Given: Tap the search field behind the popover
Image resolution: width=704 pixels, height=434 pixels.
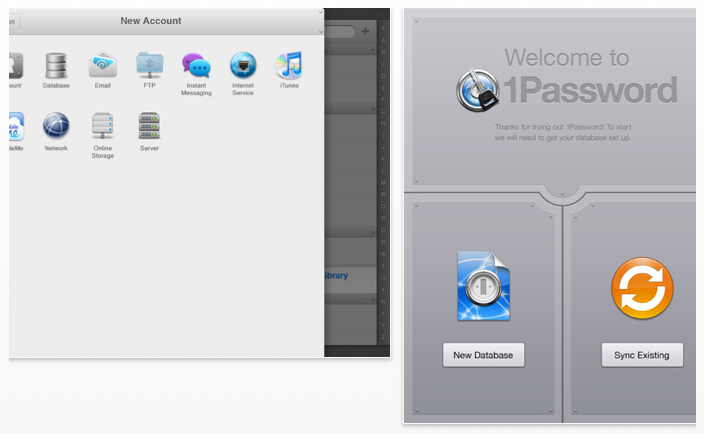Looking at the screenshot, I should [340, 31].
